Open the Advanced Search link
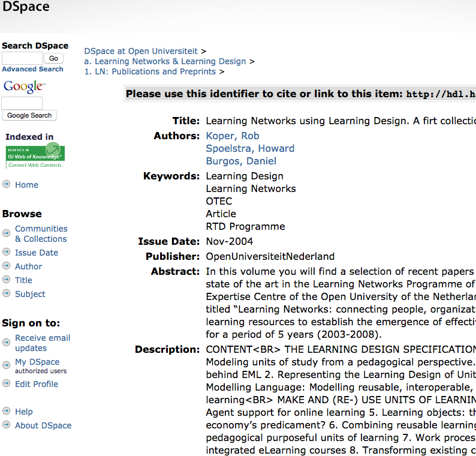 point(32,69)
